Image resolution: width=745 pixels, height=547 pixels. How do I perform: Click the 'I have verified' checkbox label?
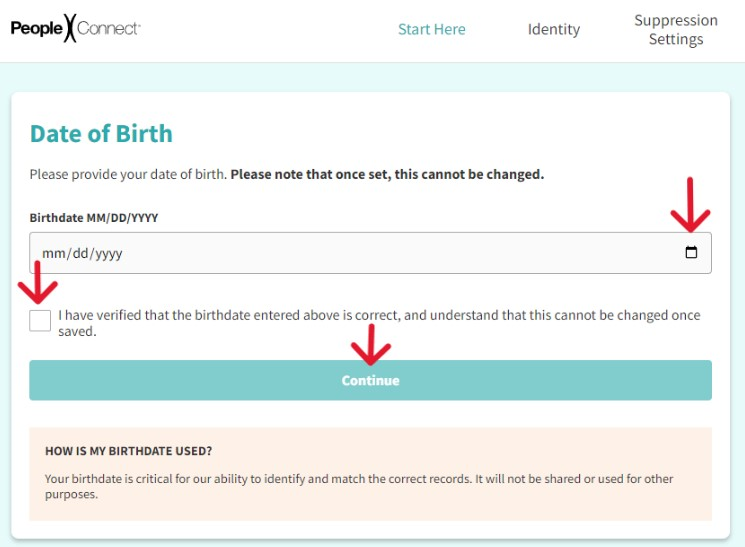pyautogui.click(x=379, y=323)
